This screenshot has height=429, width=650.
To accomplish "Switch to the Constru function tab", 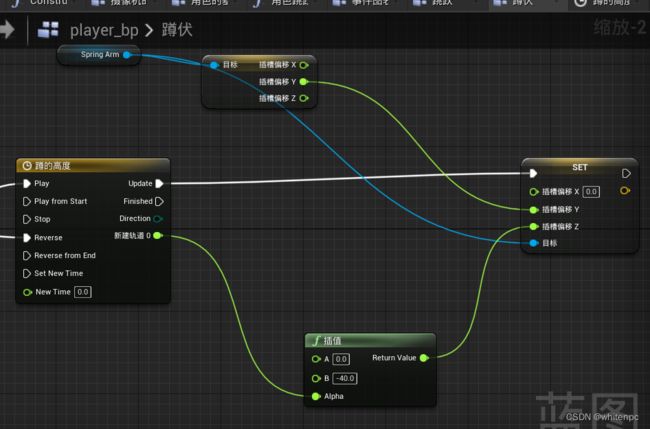I will tap(41, 3).
